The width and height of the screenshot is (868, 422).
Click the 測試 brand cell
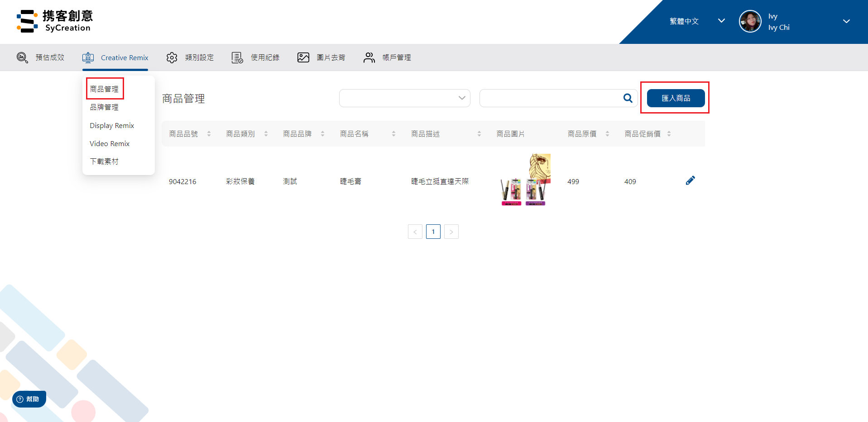pos(290,181)
